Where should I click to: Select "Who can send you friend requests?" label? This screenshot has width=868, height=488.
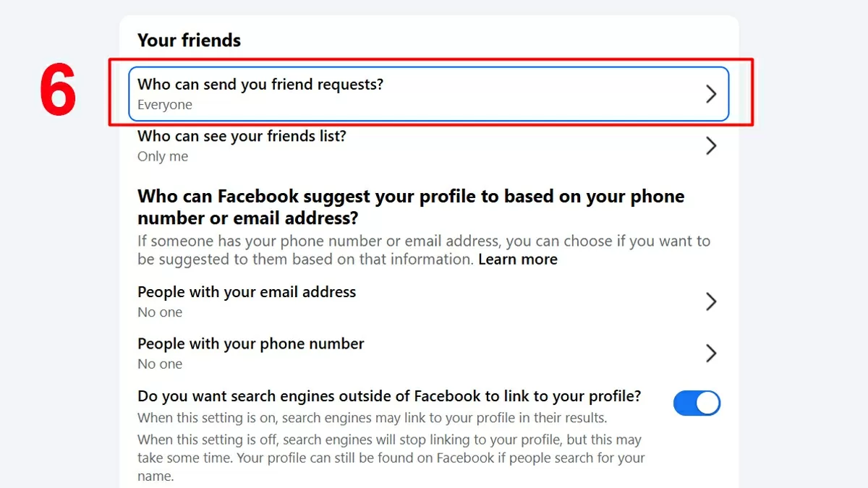[x=260, y=85]
